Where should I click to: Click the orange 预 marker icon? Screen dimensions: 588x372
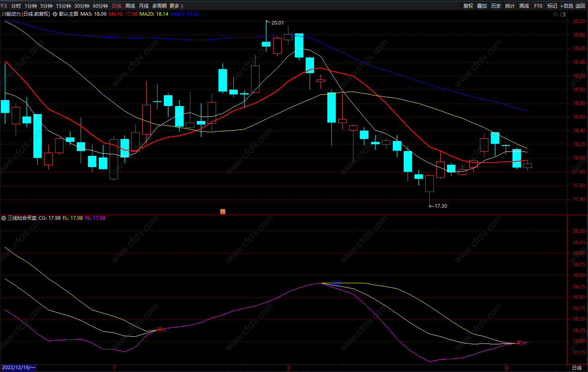pyautogui.click(x=223, y=212)
